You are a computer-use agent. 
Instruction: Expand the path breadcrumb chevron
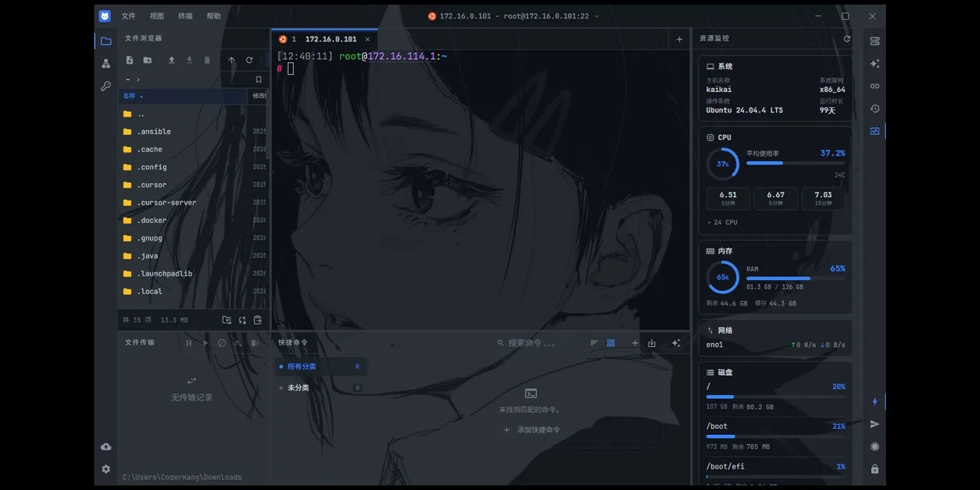(138, 80)
